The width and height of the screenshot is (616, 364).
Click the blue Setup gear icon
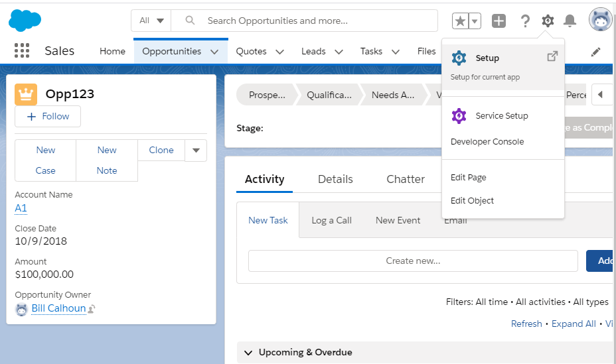pyautogui.click(x=459, y=58)
